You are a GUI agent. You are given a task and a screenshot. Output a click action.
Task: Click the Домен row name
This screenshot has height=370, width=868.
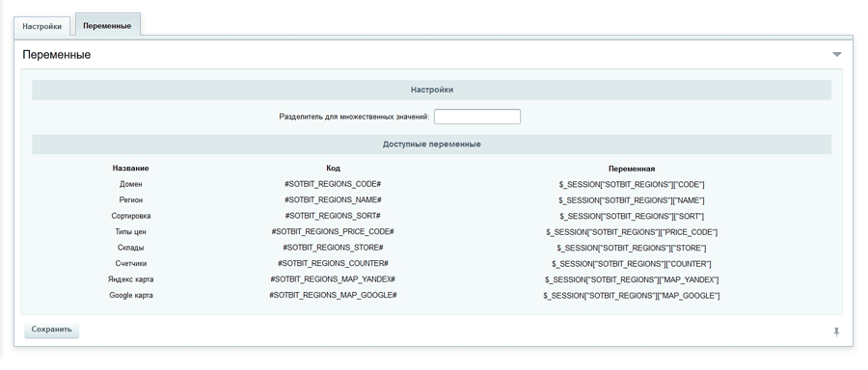(x=130, y=184)
